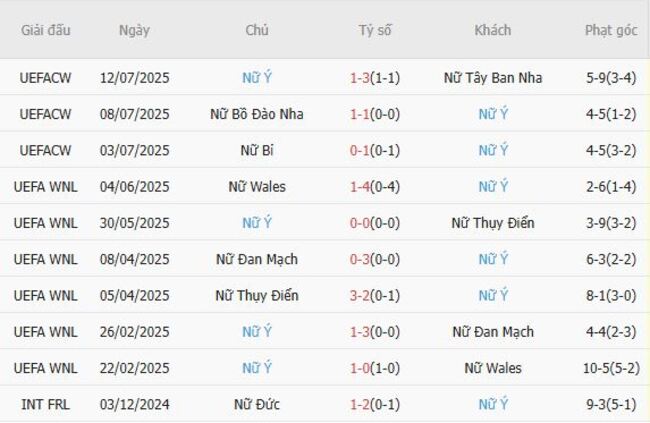Open the Nữ Tây Ban Nha team link

click(492, 78)
